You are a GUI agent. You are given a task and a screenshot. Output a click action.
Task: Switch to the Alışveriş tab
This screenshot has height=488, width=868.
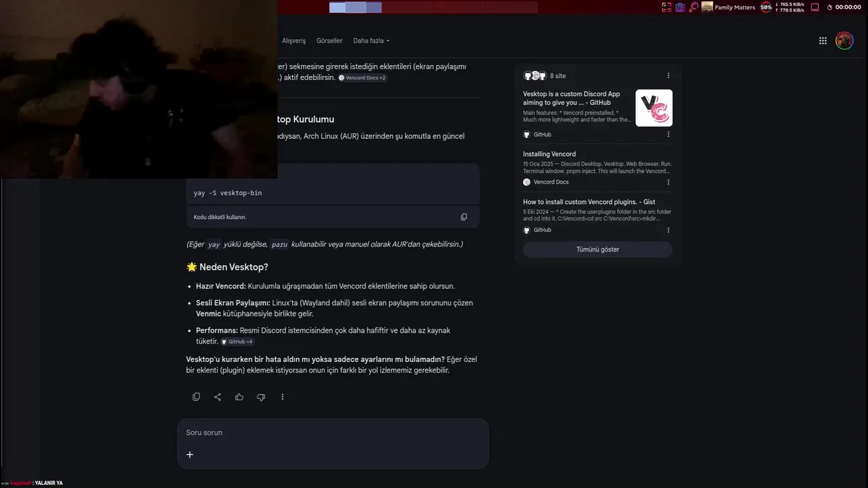[x=294, y=41]
